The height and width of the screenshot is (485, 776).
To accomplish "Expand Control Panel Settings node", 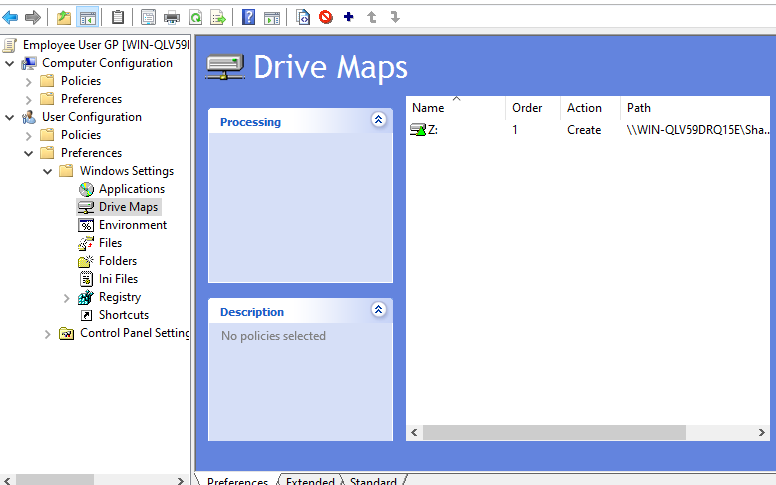I will pyautogui.click(x=48, y=334).
